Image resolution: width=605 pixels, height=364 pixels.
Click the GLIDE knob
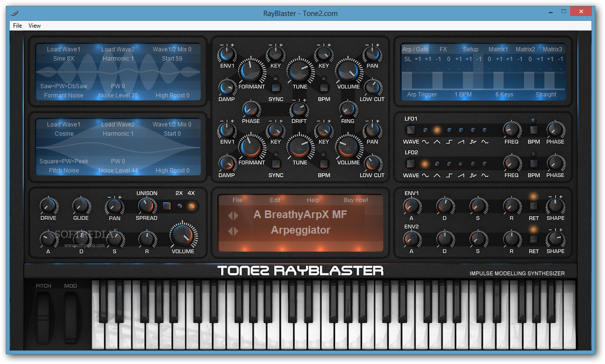click(81, 206)
